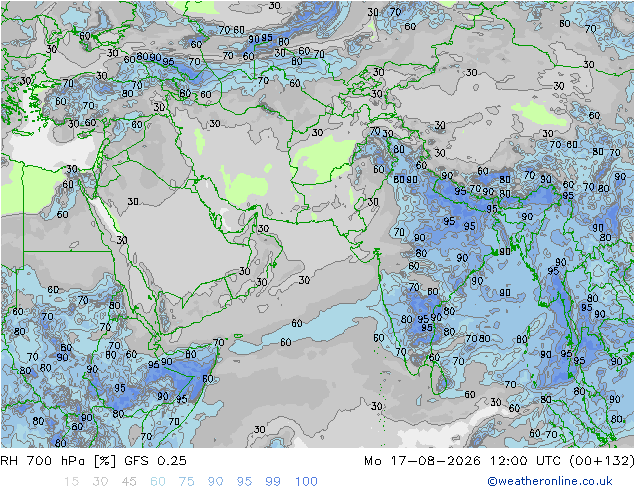The image size is (634, 490).
Task: Select the 15 value in the color legend
Action: click(71, 482)
